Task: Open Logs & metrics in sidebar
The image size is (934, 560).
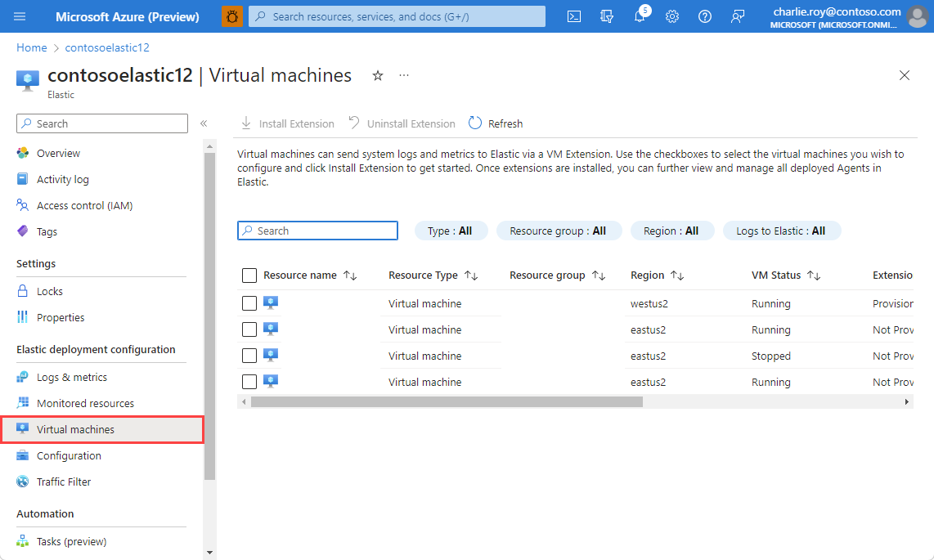Action: [x=72, y=378]
